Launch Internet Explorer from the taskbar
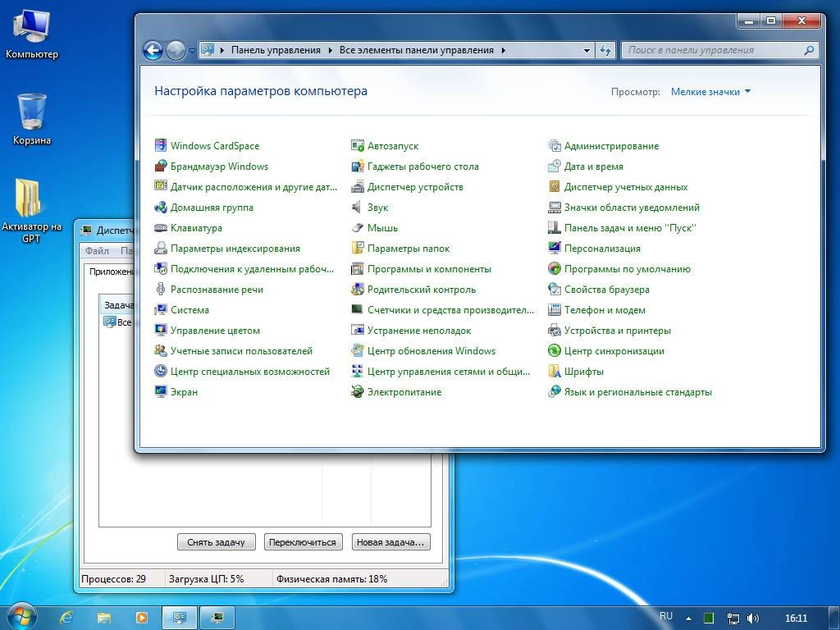Image resolution: width=840 pixels, height=630 pixels. click(66, 618)
